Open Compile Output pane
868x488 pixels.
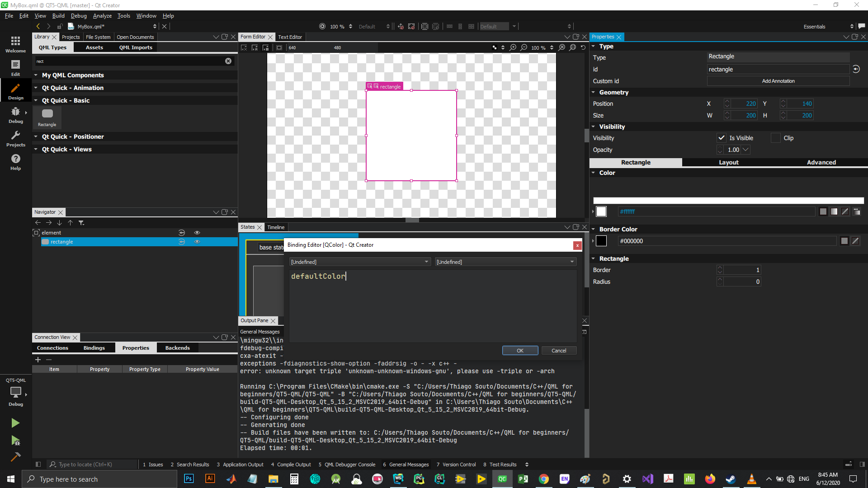coord(291,465)
